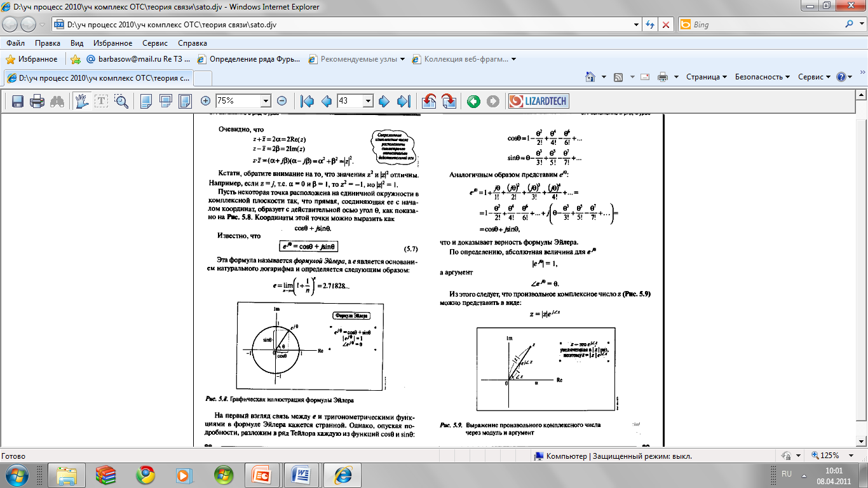Image resolution: width=868 pixels, height=488 pixels.
Task: Add to favorites bar star-arrow icon
Action: (x=76, y=59)
